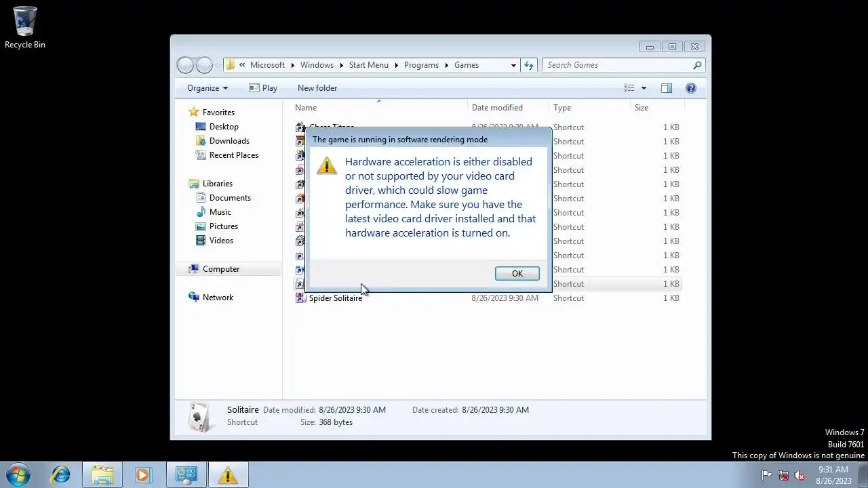Screen dimensions: 868x488
Task: Expand the arrow between Microsoft and Windows
Action: pyautogui.click(x=293, y=65)
